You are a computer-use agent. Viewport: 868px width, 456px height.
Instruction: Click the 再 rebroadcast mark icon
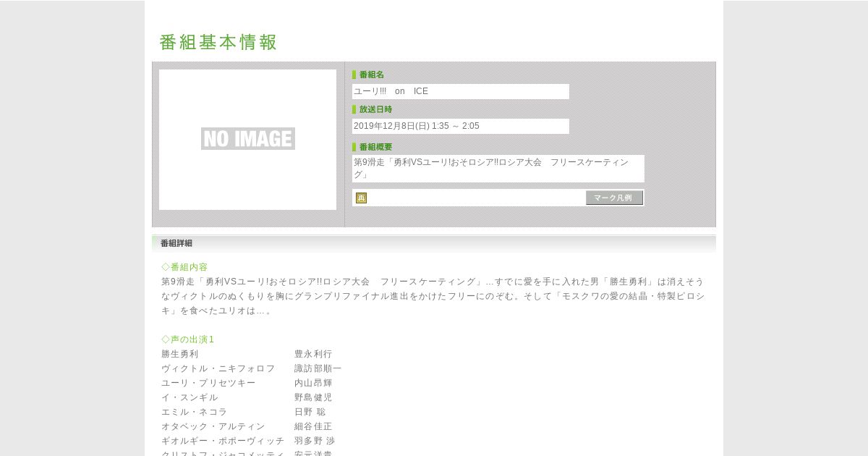coord(361,198)
